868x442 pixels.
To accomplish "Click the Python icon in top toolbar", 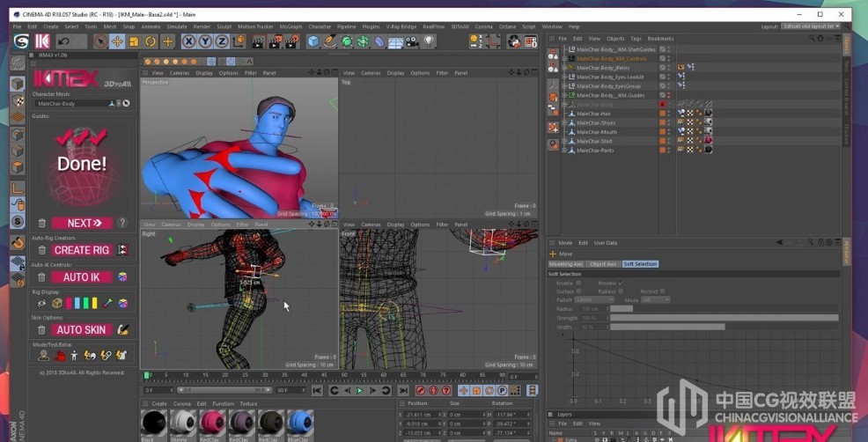I will 514,41.
